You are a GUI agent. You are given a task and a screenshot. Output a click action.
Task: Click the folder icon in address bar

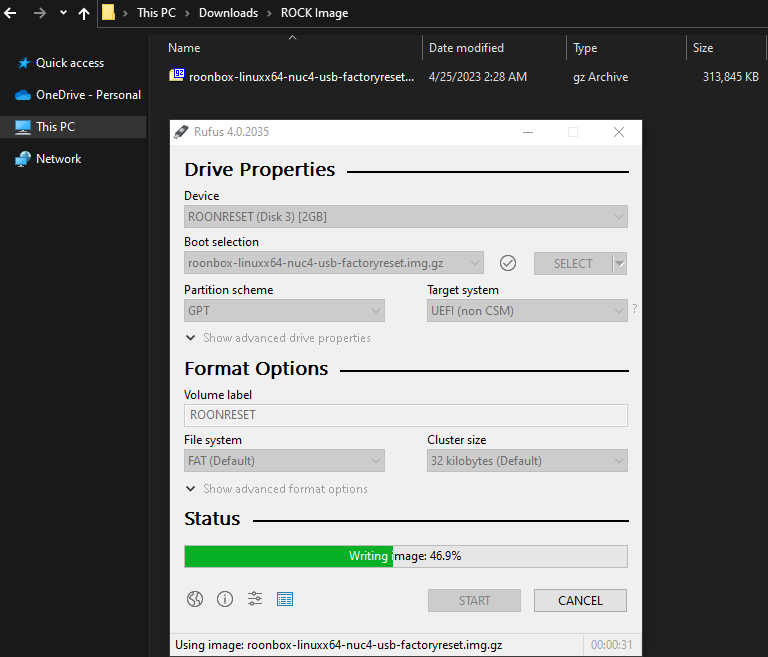pos(108,12)
